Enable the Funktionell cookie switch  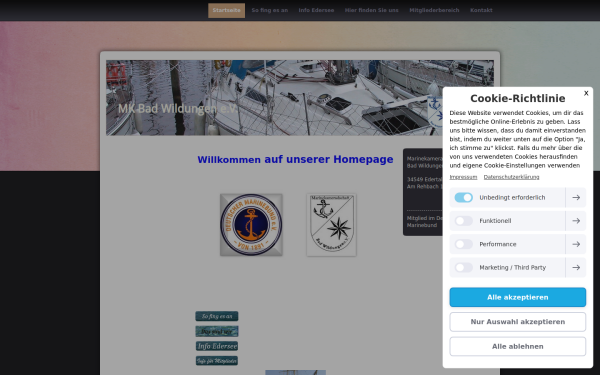click(463, 221)
